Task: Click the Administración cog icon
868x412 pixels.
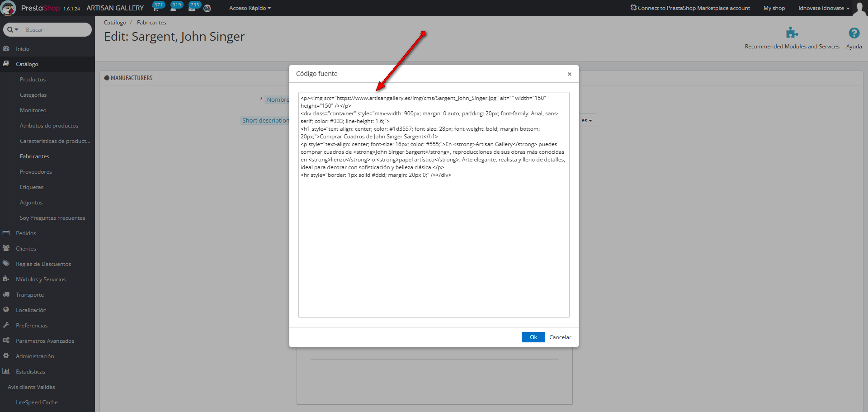Action: 6,356
